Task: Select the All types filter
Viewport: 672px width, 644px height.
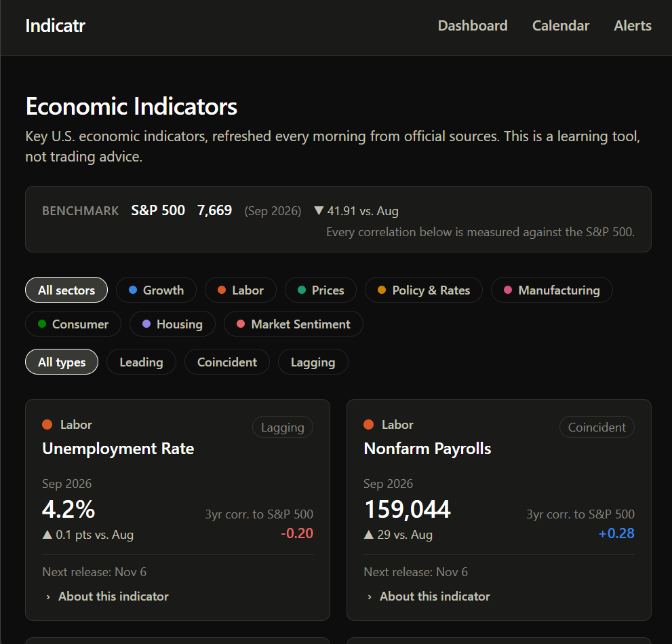Action: (62, 362)
